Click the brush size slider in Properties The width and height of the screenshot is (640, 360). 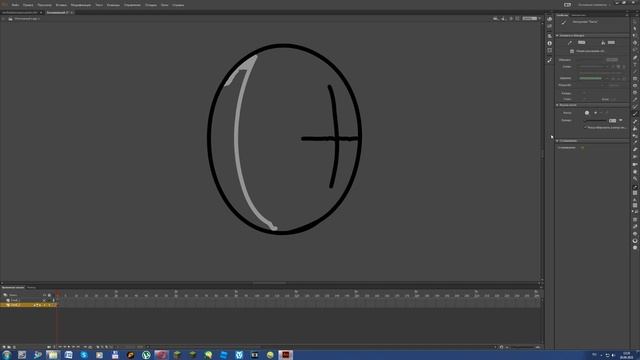tap(595, 121)
